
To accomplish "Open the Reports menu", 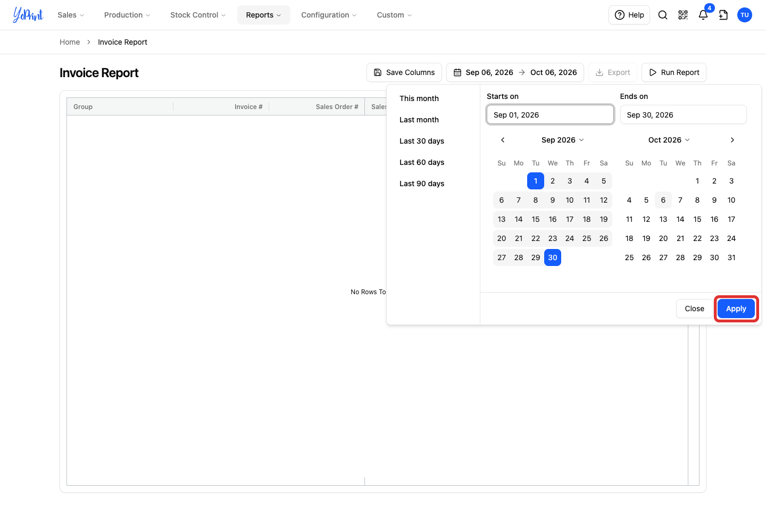I will pyautogui.click(x=264, y=15).
